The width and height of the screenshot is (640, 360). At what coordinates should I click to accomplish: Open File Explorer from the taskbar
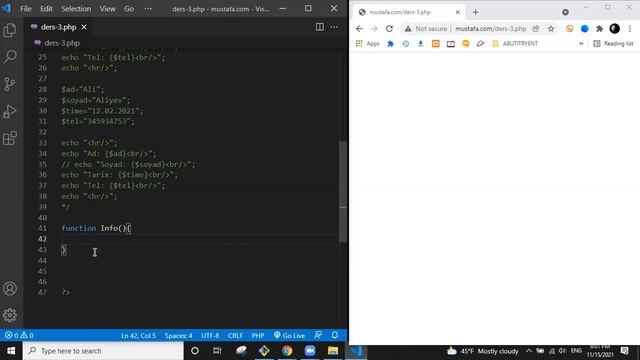333,351
